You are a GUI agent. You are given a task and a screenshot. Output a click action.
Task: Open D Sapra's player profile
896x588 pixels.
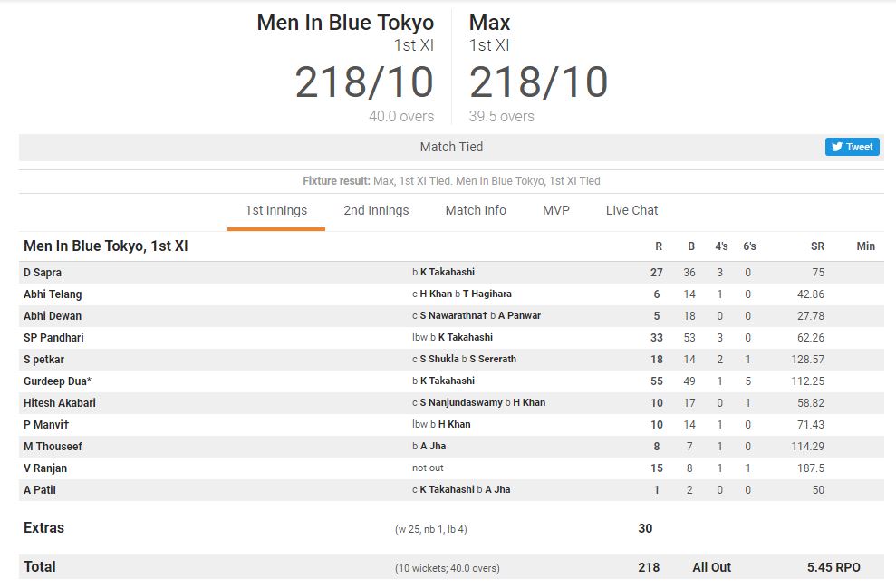(x=43, y=272)
